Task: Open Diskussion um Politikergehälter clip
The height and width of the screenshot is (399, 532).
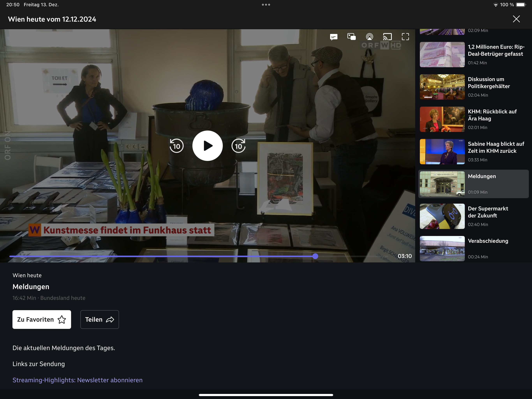Action: click(473, 87)
